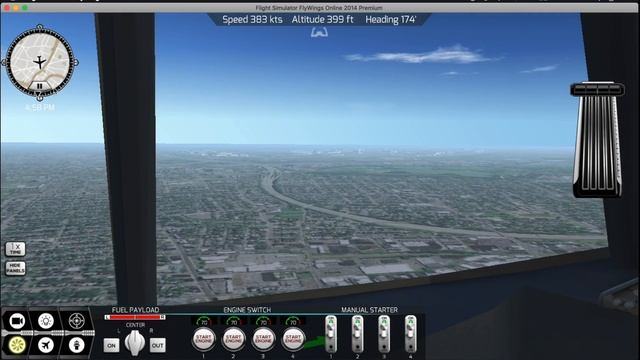Click the 1X TIME speed button

point(16,249)
